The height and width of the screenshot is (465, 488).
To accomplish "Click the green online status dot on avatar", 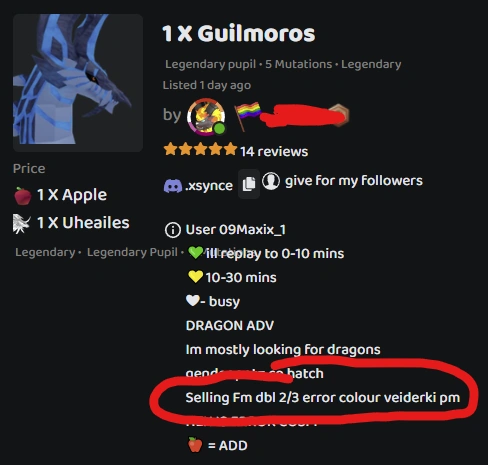I will (219, 129).
